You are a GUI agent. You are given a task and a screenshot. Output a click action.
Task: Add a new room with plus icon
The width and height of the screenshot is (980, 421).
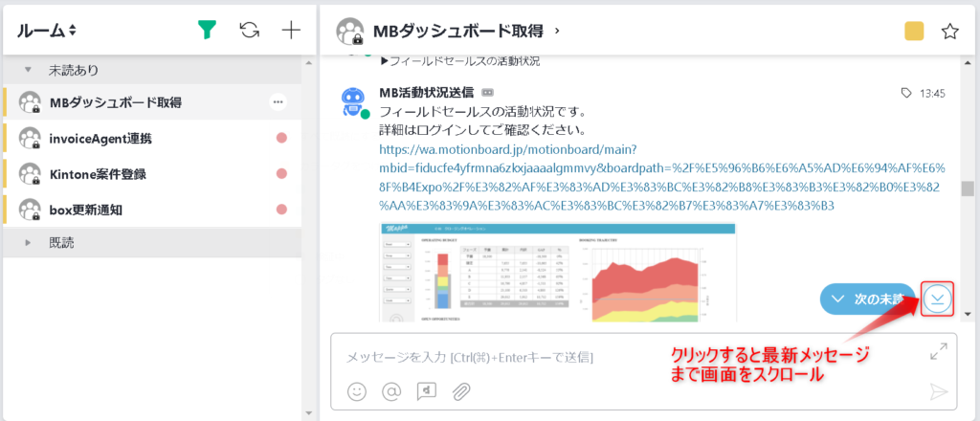pos(291,30)
